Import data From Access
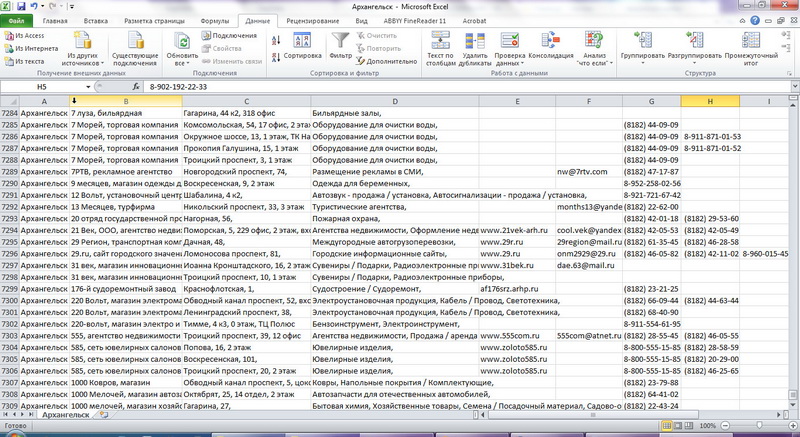The image size is (800, 437). coord(24,36)
